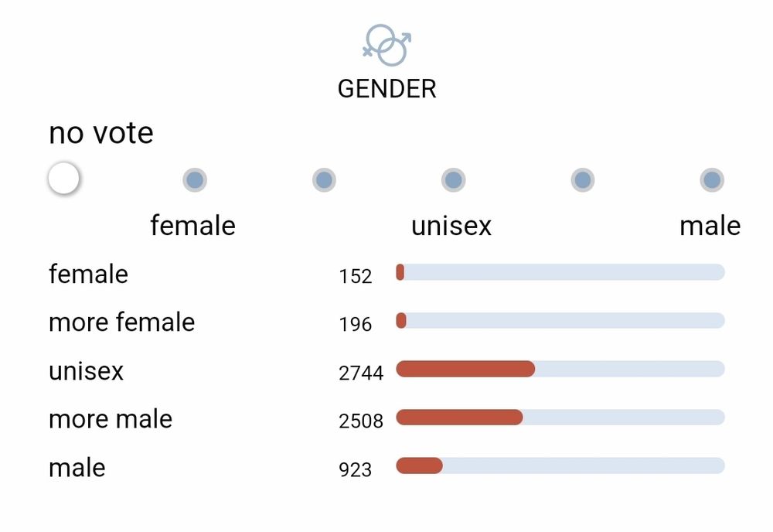Image resolution: width=773 pixels, height=532 pixels.
Task: Select the white 'no vote' slider handle
Action: pyautogui.click(x=63, y=179)
